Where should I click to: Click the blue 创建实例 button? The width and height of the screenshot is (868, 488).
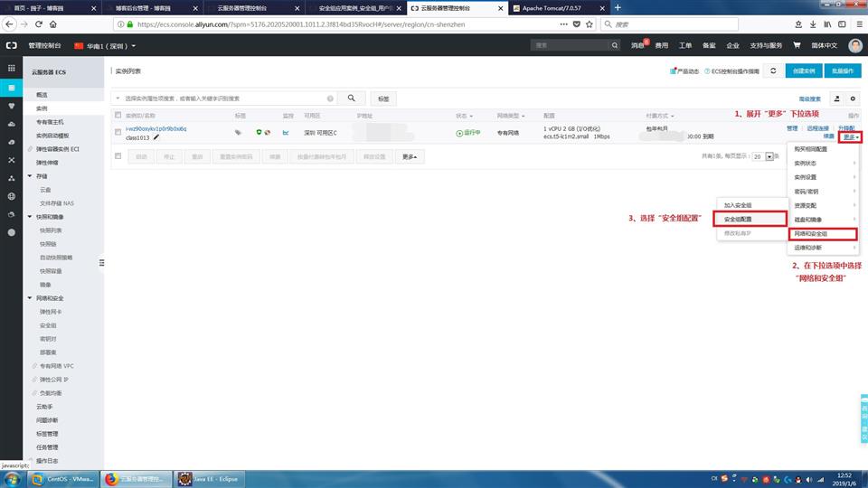[x=803, y=70]
